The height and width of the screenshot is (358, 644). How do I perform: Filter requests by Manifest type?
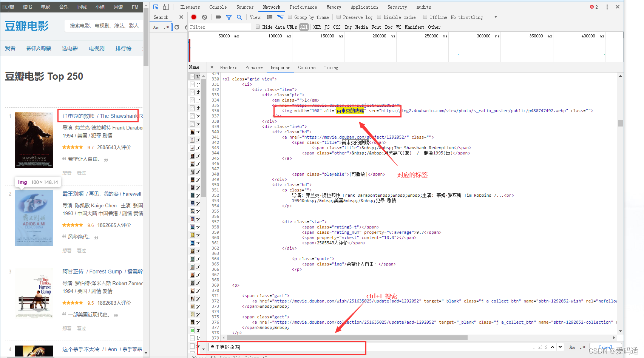pyautogui.click(x=414, y=27)
